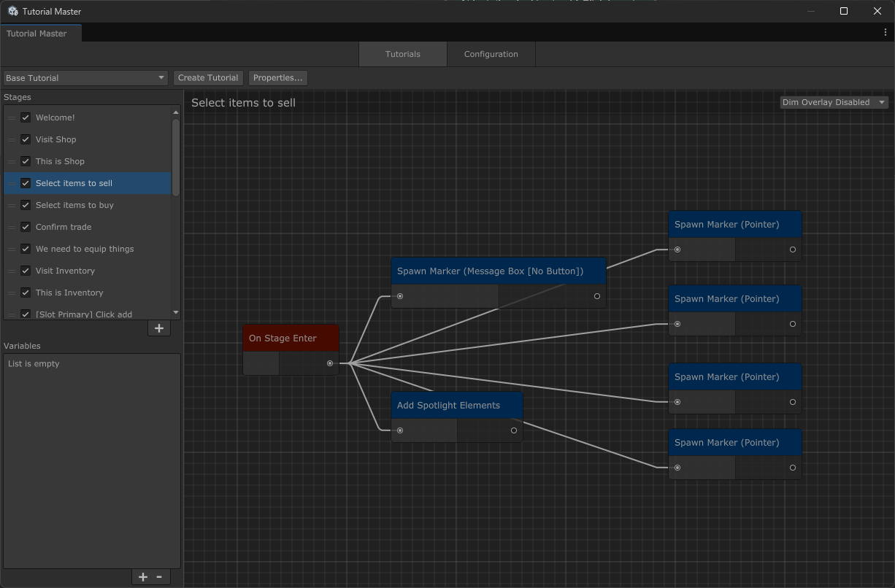Image resolution: width=895 pixels, height=588 pixels.
Task: Click drag handle of Welcome! stage
Action: 12,117
